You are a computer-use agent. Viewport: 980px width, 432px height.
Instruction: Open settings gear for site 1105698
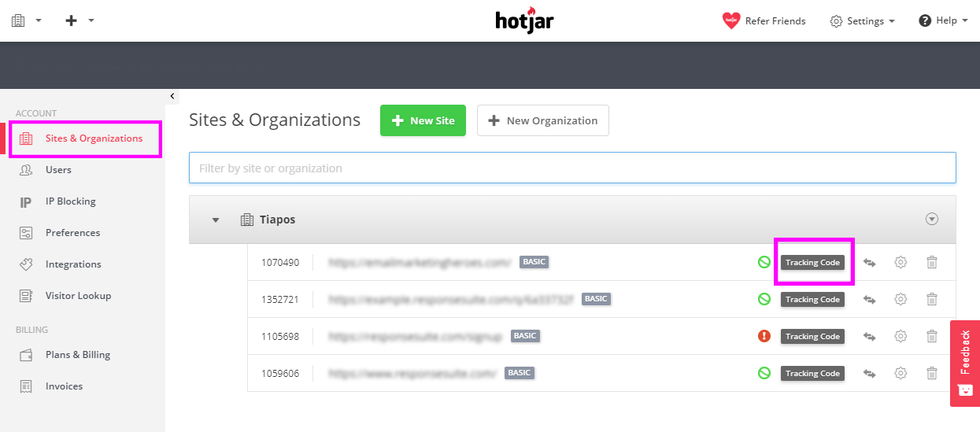tap(900, 336)
